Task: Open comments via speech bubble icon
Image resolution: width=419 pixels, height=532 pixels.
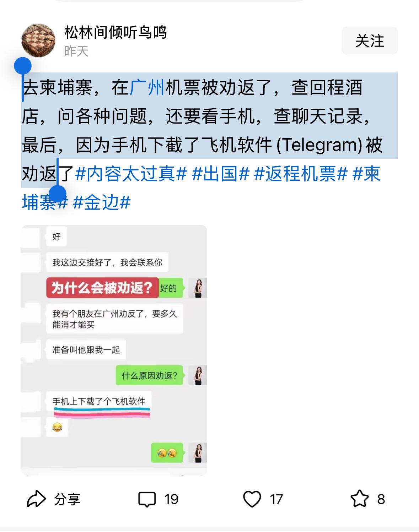Action: click(x=147, y=499)
